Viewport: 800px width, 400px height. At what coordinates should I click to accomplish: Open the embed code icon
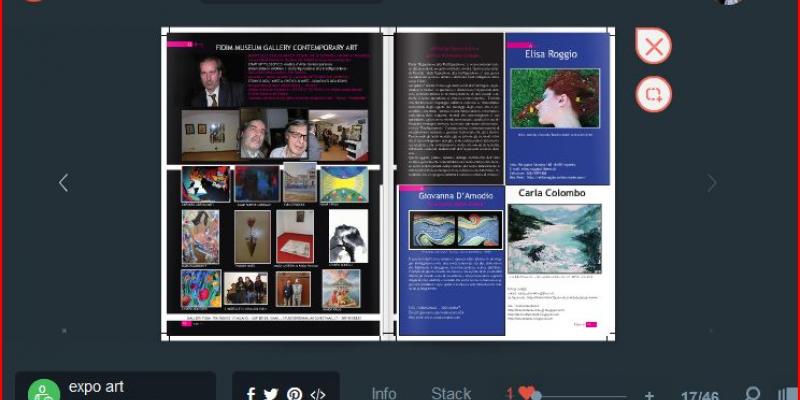point(318,394)
